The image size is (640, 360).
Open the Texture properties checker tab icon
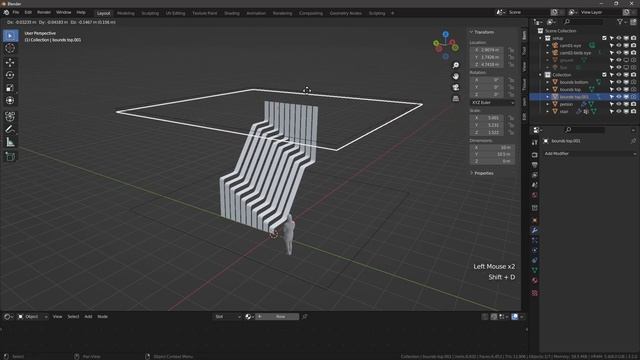click(x=535, y=293)
